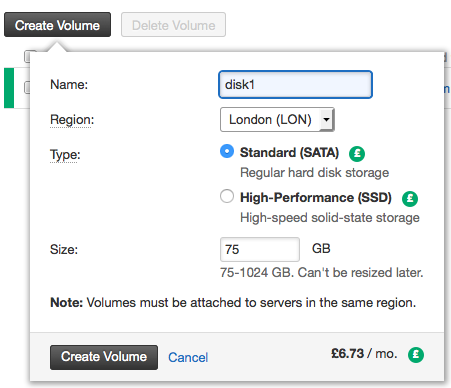
Task: Select the High-Performance (SSD) radio option
Action: 227,196
